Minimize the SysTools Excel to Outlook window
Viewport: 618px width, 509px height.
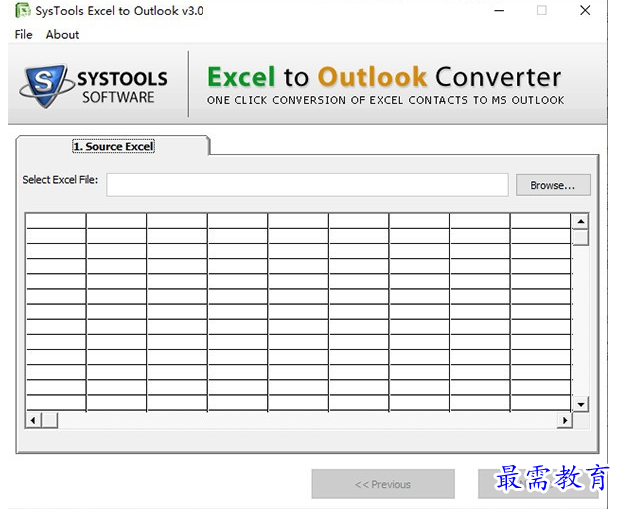coord(499,11)
